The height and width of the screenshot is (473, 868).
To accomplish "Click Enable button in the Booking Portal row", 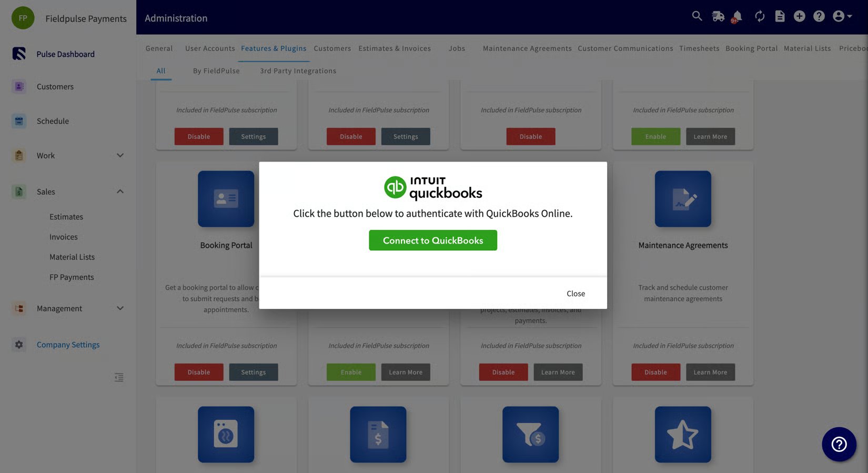I will point(351,372).
